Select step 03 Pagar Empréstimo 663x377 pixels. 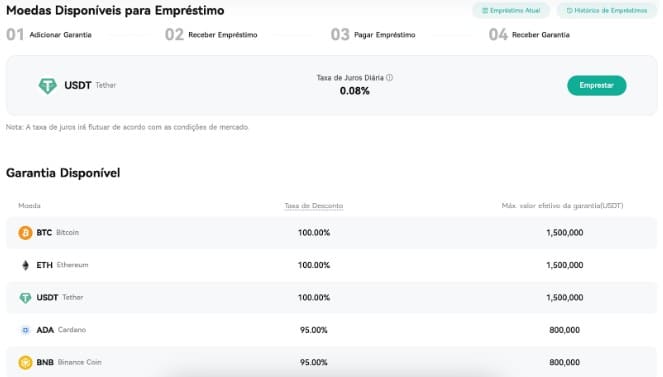click(x=373, y=35)
